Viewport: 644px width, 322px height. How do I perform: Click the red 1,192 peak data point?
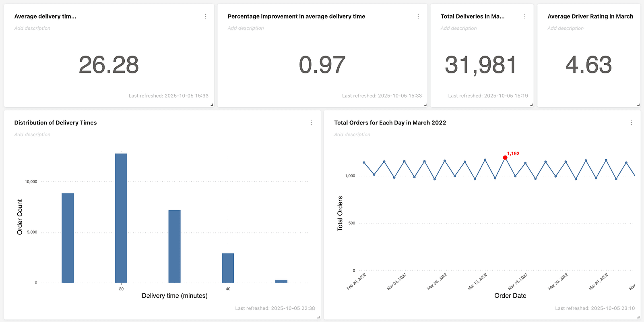coord(505,158)
